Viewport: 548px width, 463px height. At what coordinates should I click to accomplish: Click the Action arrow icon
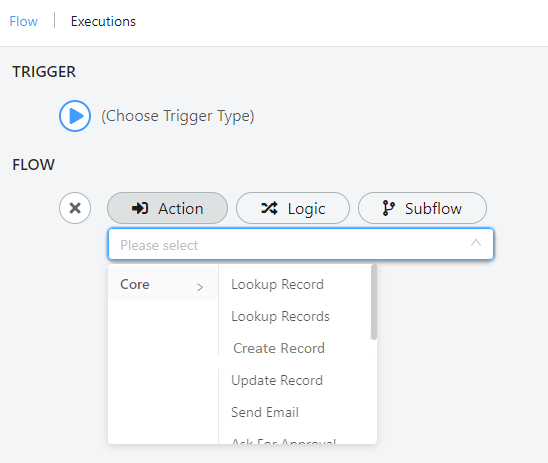[x=140, y=208]
